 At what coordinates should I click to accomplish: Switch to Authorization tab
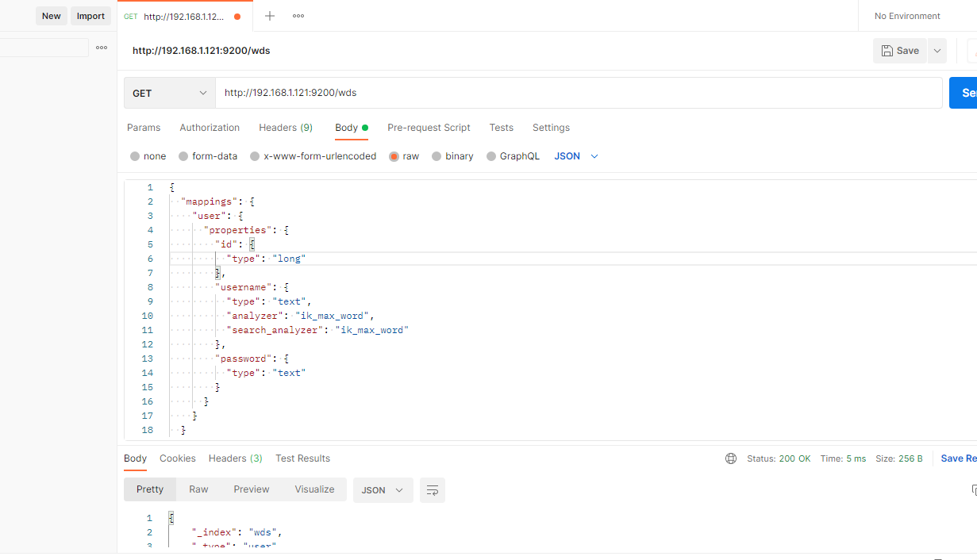(210, 128)
